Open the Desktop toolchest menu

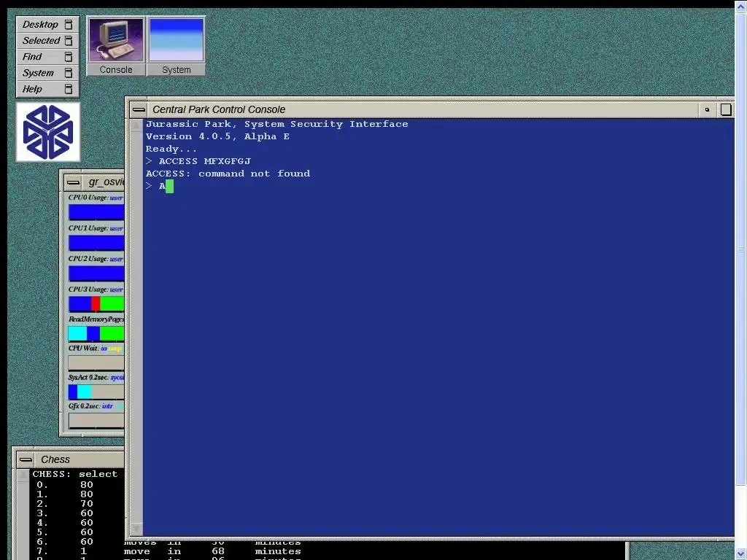[47, 24]
